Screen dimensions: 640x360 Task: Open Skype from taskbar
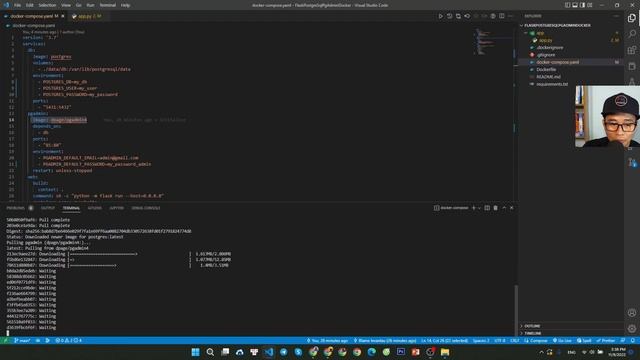coord(298,352)
